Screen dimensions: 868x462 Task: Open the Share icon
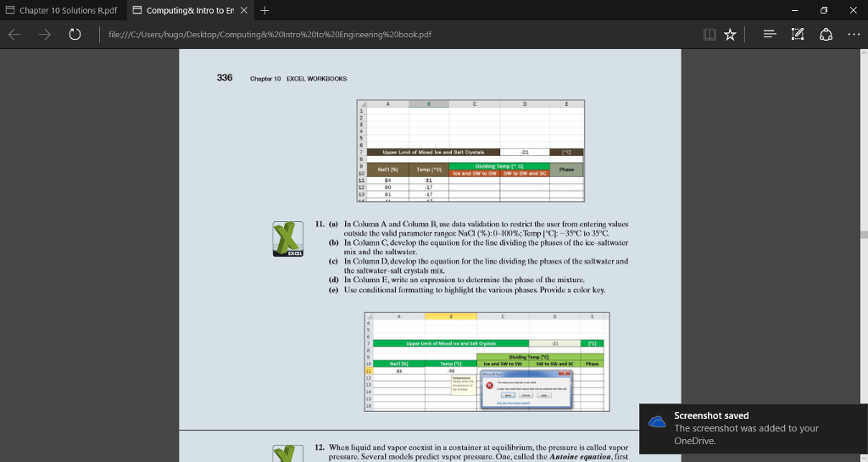826,34
